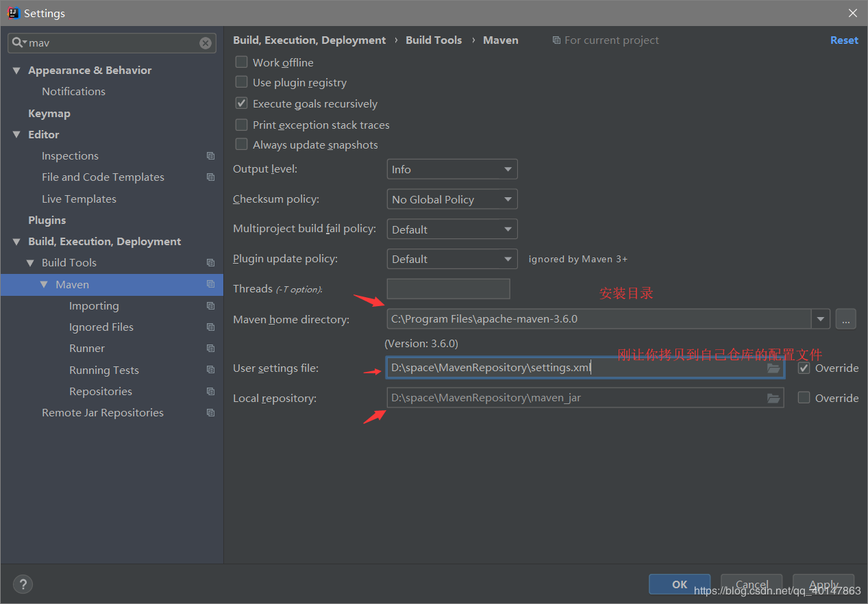Enable Use plugin registry checkbox

(x=241, y=82)
